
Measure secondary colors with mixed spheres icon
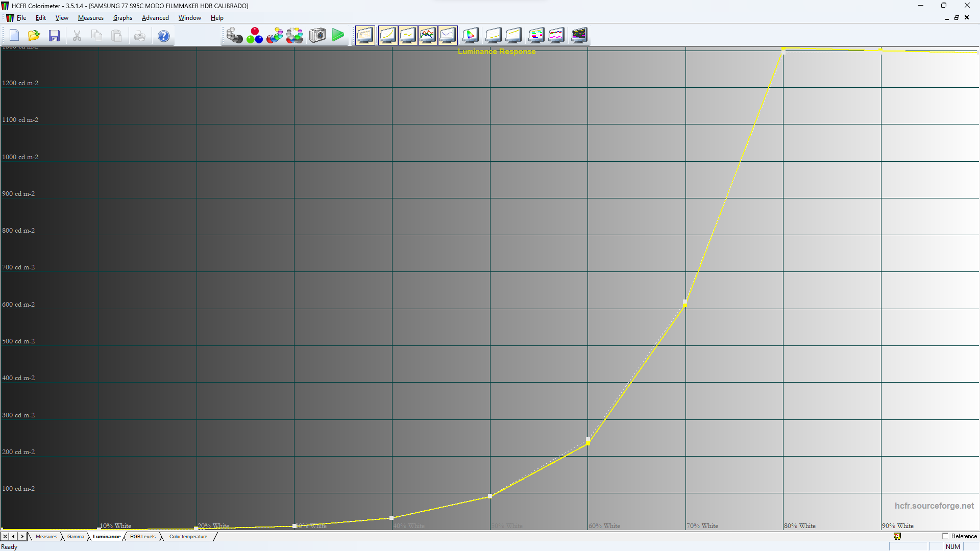pos(274,35)
